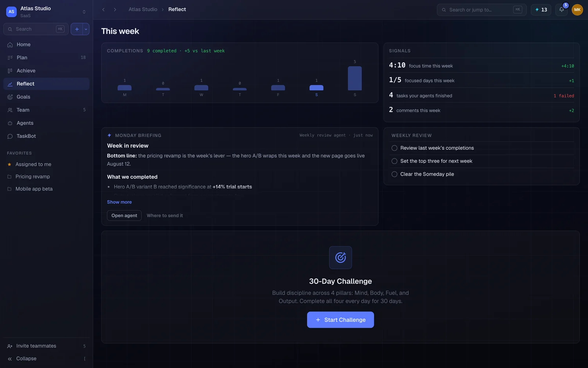The image size is (588, 368).
Task: Click the Collapse double-chevron icon
Action: [10, 359]
